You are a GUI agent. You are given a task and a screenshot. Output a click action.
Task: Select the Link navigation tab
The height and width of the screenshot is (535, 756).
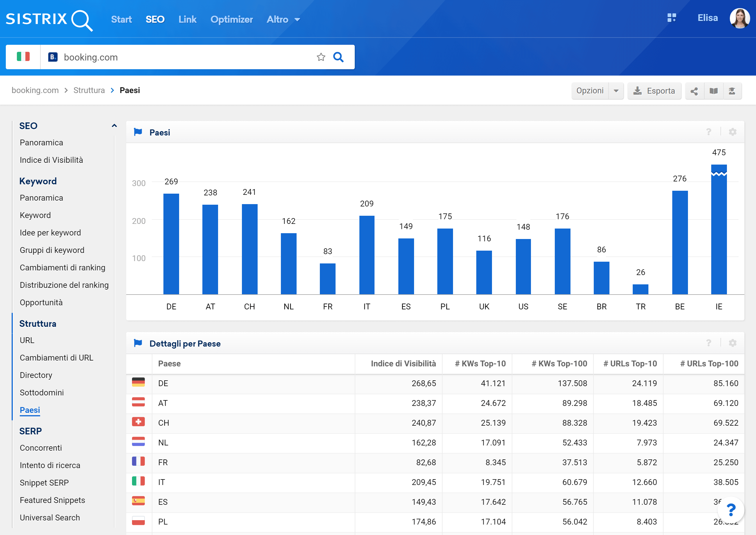pyautogui.click(x=188, y=19)
